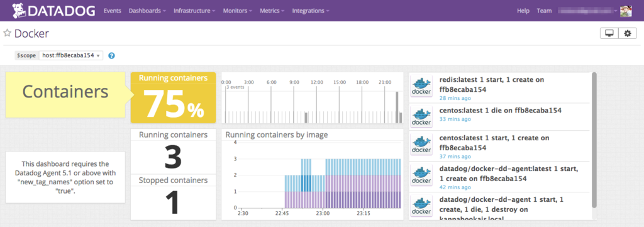Open datadog/docker-dd-agent:latest 1 start event
Screen dimensions: 644x227
509,174
